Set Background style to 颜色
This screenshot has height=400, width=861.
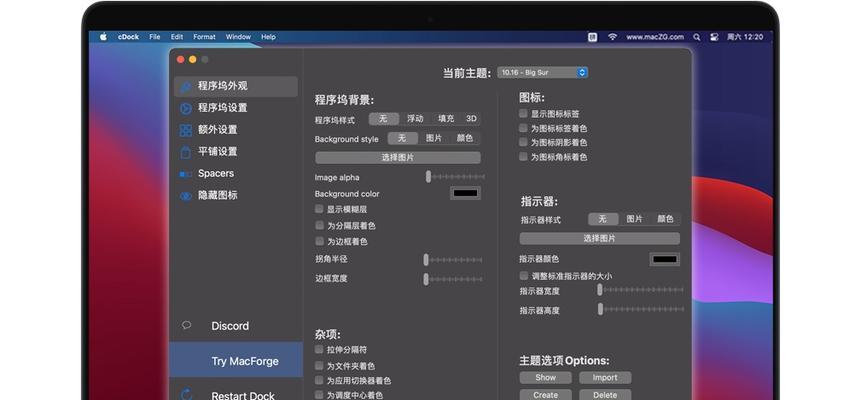pyautogui.click(x=465, y=138)
